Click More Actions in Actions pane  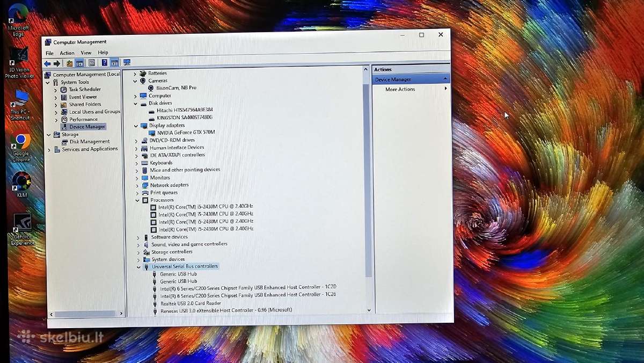click(400, 89)
